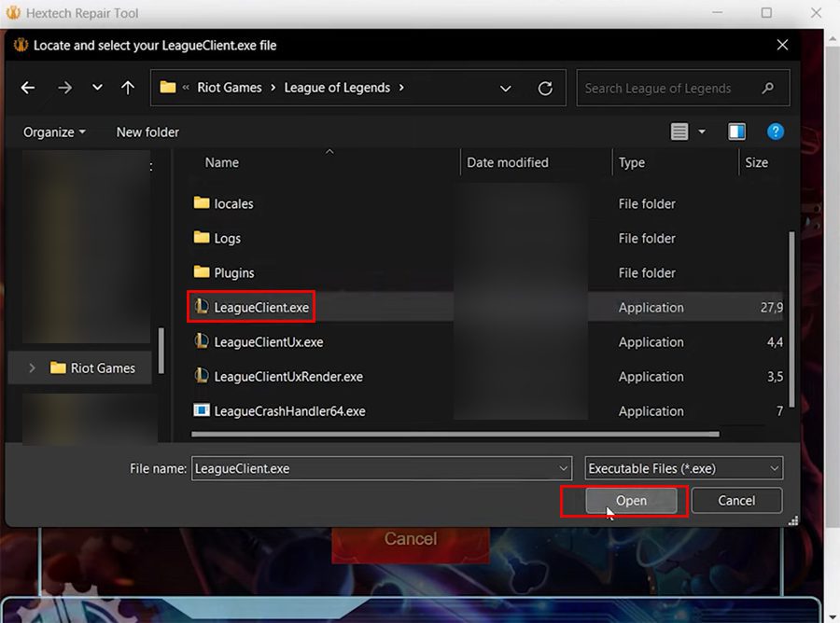Open help via the blue question mark

point(776,132)
